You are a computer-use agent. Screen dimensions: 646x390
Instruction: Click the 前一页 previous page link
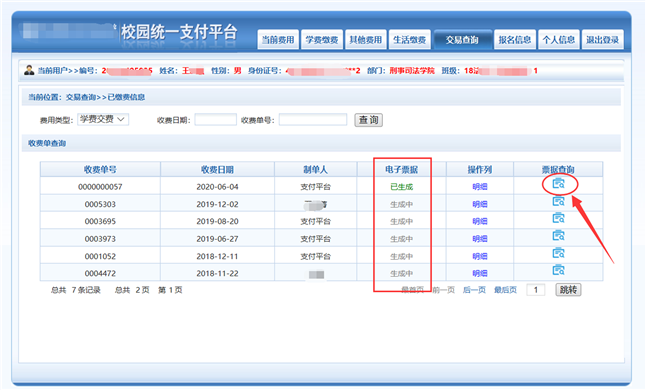point(443,290)
